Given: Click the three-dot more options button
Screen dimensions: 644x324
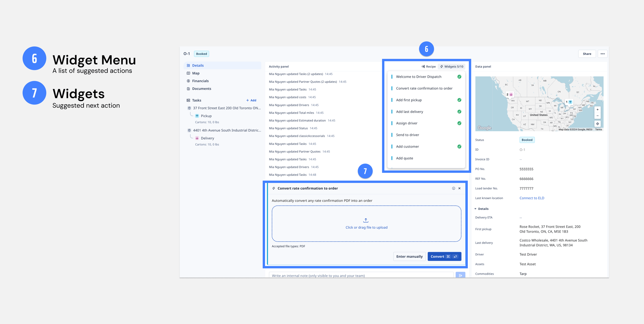Looking at the screenshot, I should click(603, 54).
